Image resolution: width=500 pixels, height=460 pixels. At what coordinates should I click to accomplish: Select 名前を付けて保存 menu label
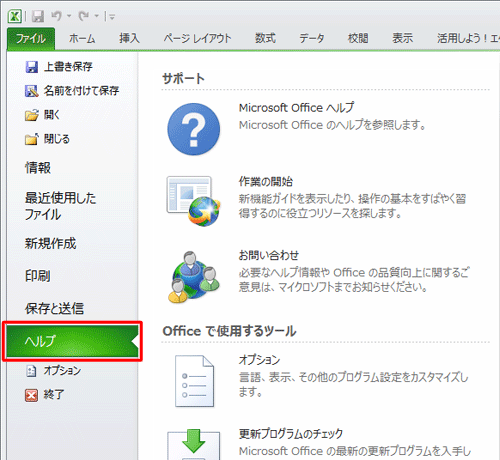click(x=81, y=91)
